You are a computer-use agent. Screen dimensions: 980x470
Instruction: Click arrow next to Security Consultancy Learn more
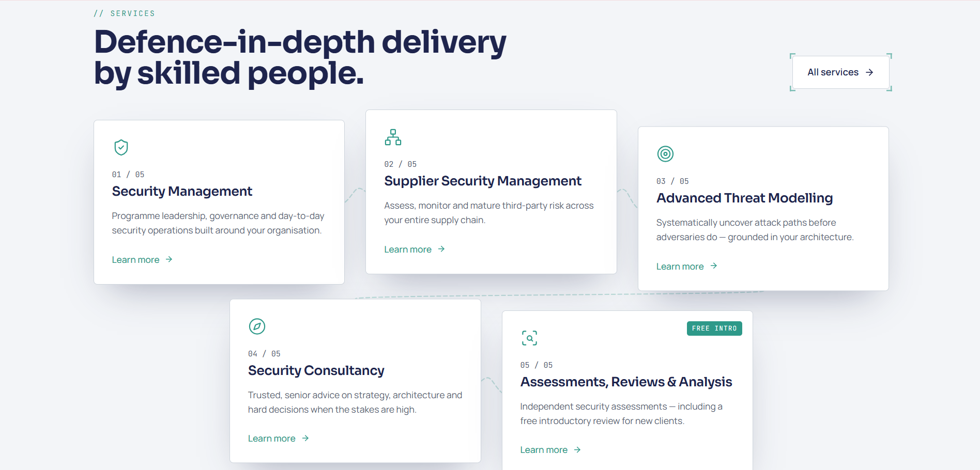click(x=305, y=438)
